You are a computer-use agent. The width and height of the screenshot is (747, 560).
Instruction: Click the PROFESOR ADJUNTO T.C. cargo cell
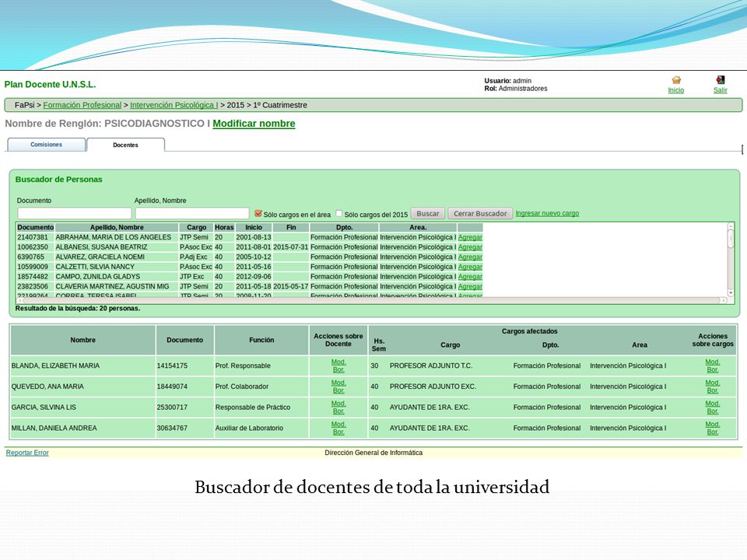click(431, 366)
